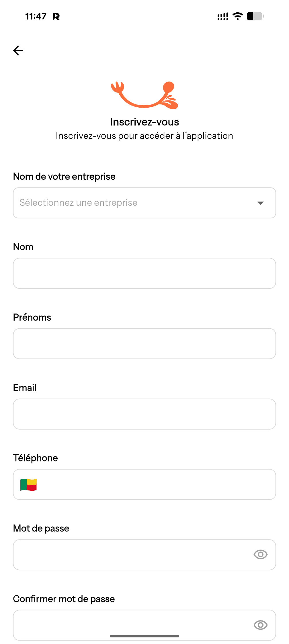The height and width of the screenshot is (644, 289).
Task: Tap the Benin flag country selector
Action: point(28,485)
